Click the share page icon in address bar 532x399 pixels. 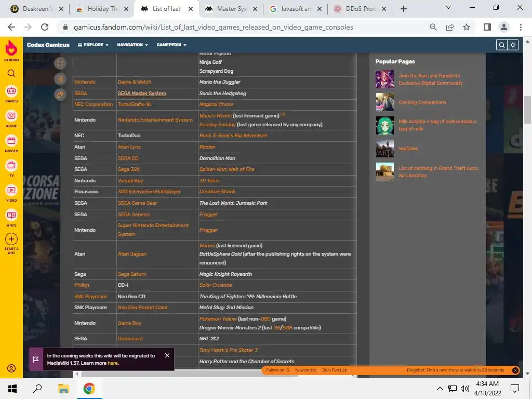coord(450,27)
